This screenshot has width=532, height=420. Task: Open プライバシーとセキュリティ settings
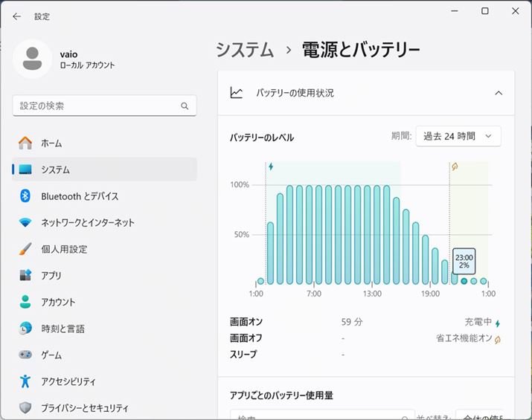pyautogui.click(x=84, y=408)
